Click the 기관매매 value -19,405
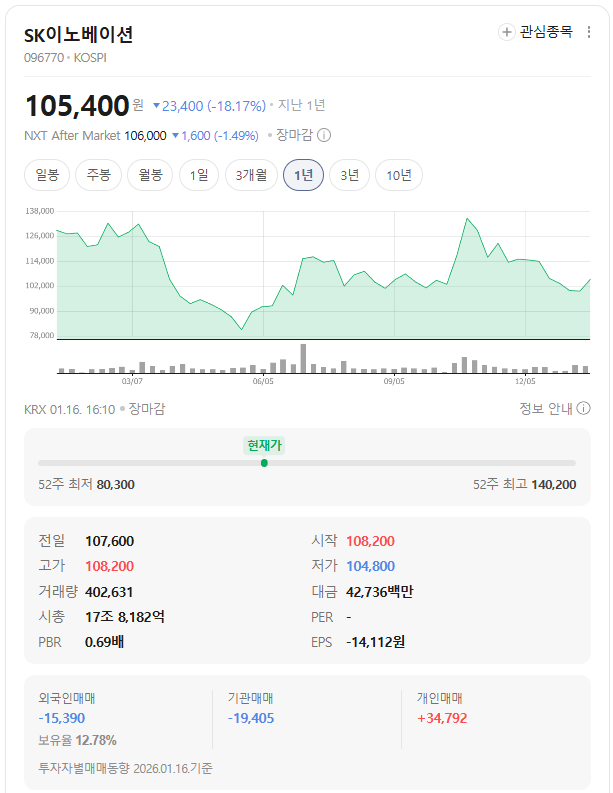The width and height of the screenshot is (613, 793). coord(251,718)
